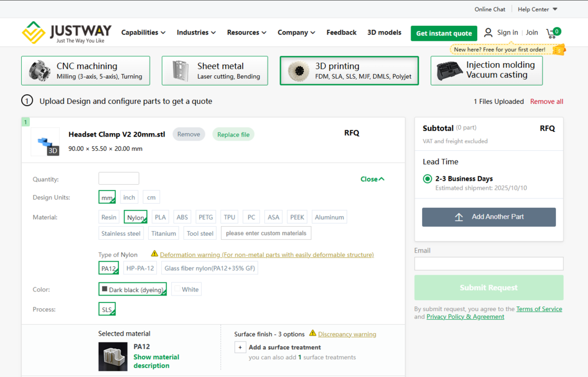Select the Sheet metal tab
The height and width of the screenshot is (377, 588).
[215, 71]
